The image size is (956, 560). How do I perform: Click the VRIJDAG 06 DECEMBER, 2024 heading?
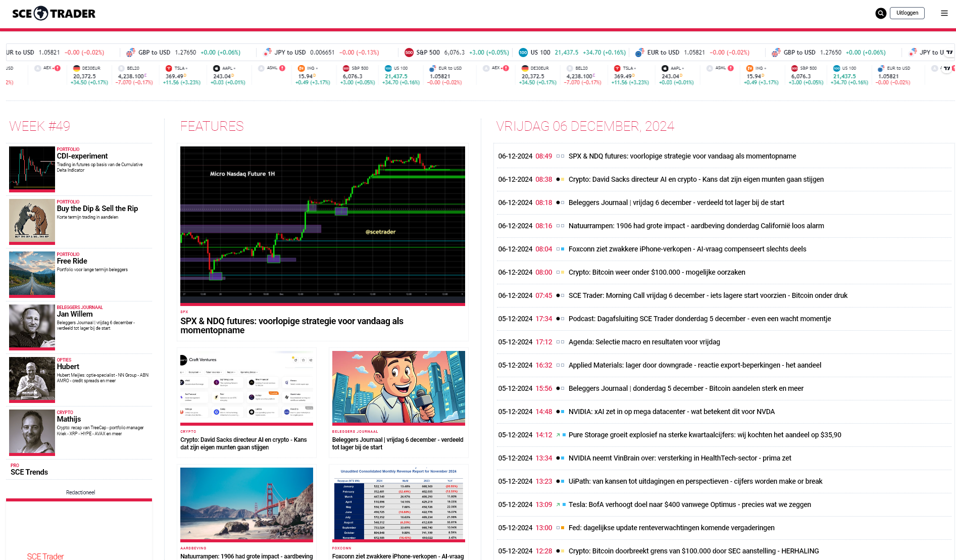585,126
